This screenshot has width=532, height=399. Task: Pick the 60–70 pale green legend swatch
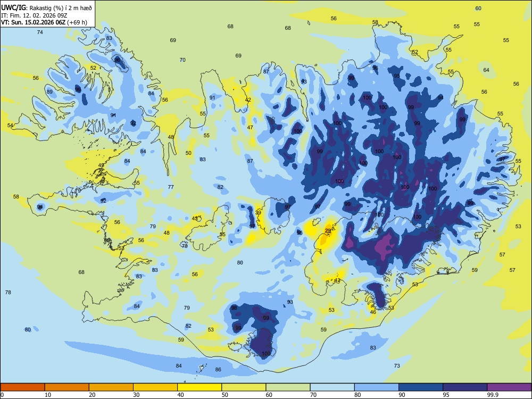tap(288, 387)
